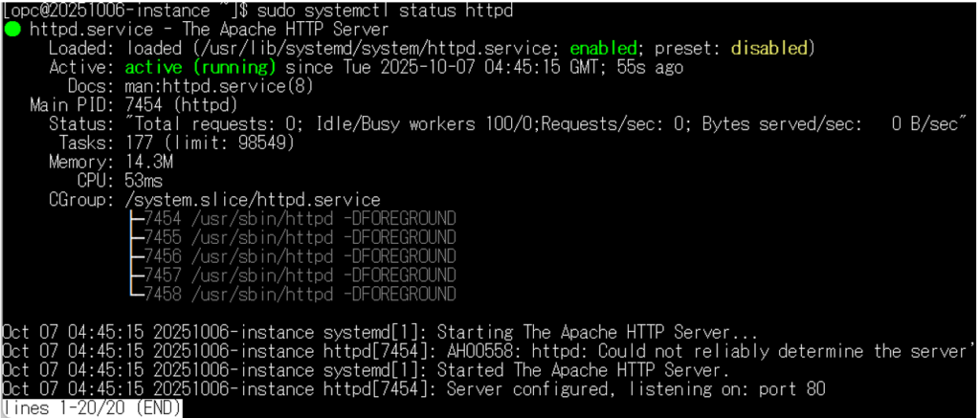Click the green status dot beside httpd.service

[12, 30]
